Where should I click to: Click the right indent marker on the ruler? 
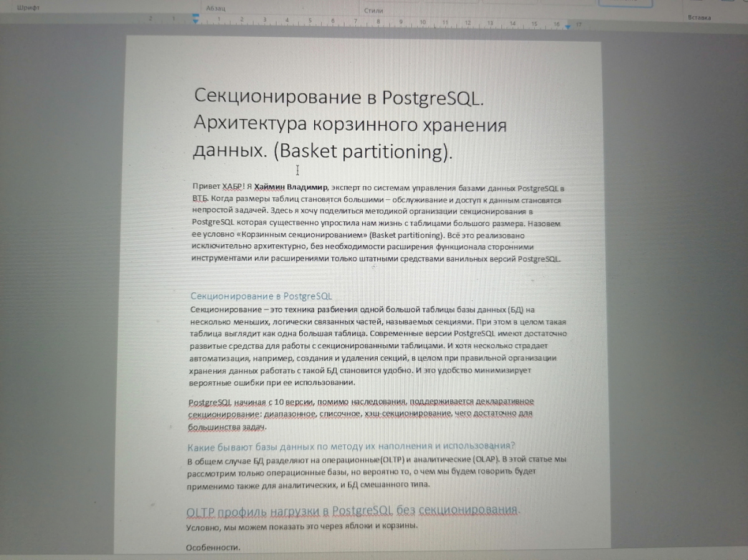tap(567, 27)
